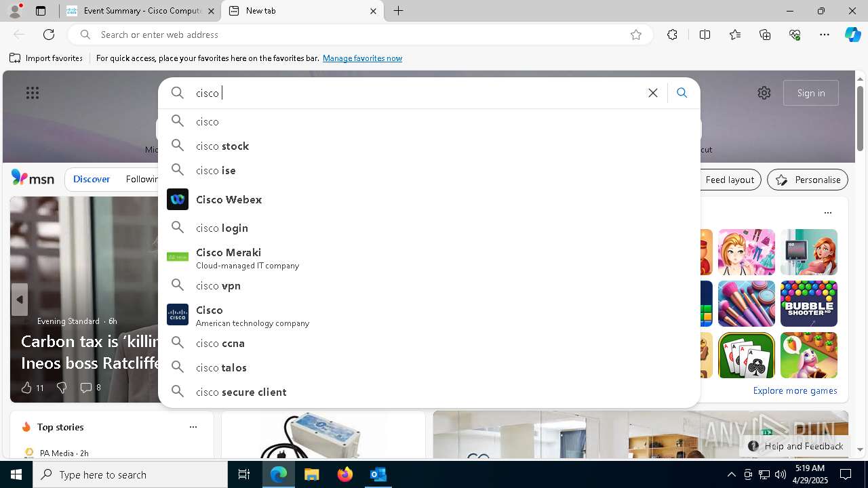The width and height of the screenshot is (868, 488).
Task: Open volume control in system tray
Action: 780,474
